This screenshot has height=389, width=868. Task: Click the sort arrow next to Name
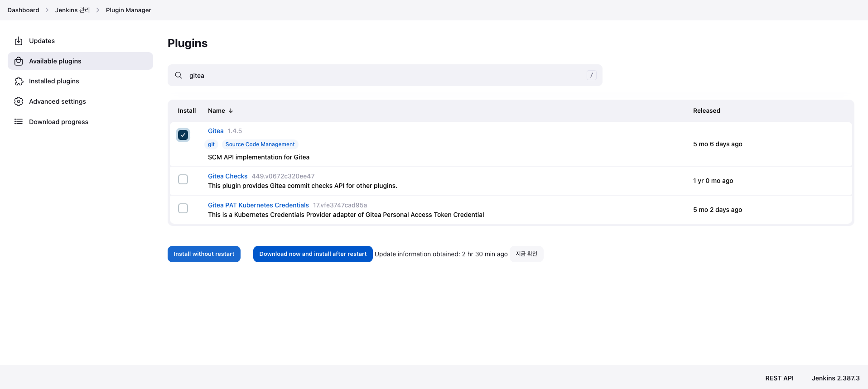231,110
